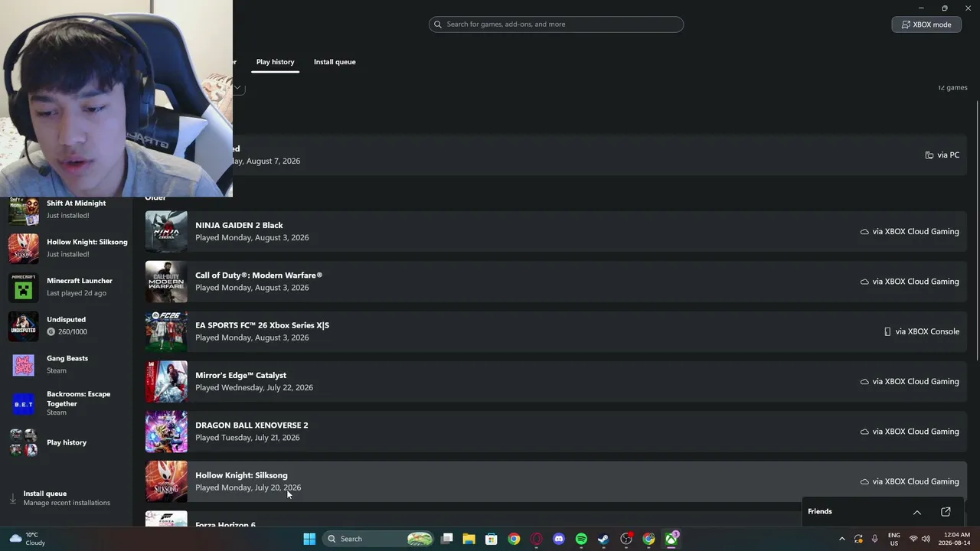Screen dimensions: 980x551
Task: Open Discord from taskbar
Action: (559, 539)
